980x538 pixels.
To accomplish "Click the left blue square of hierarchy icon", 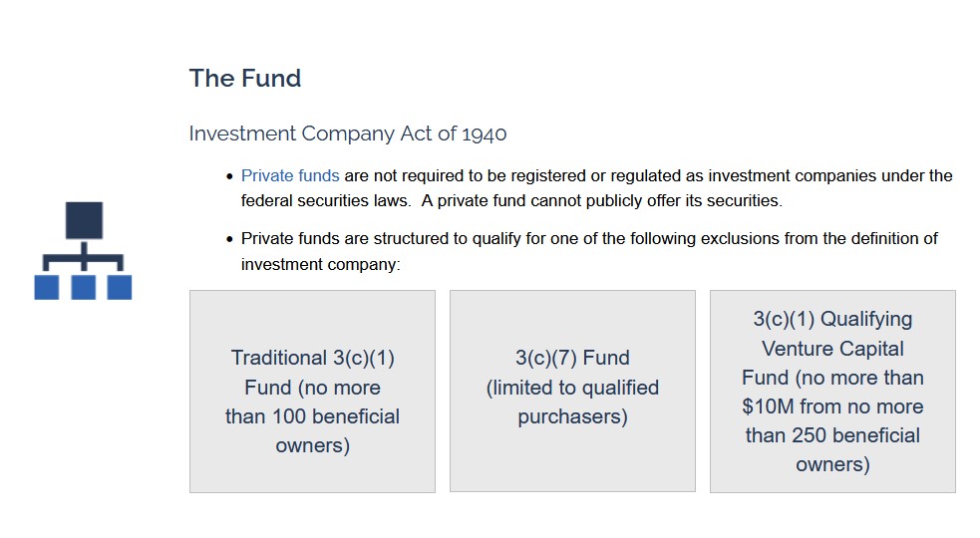I will click(x=47, y=288).
